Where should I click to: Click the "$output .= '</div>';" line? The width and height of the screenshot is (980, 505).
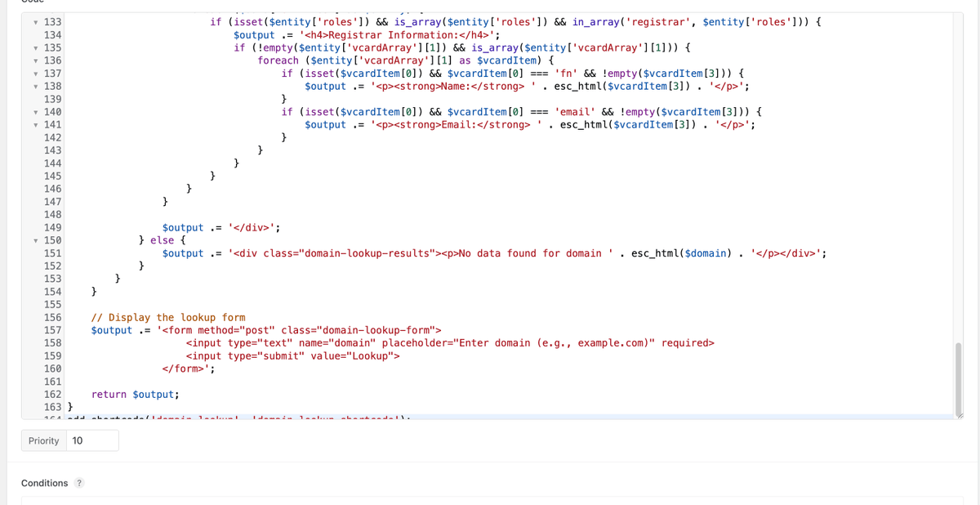tap(222, 227)
